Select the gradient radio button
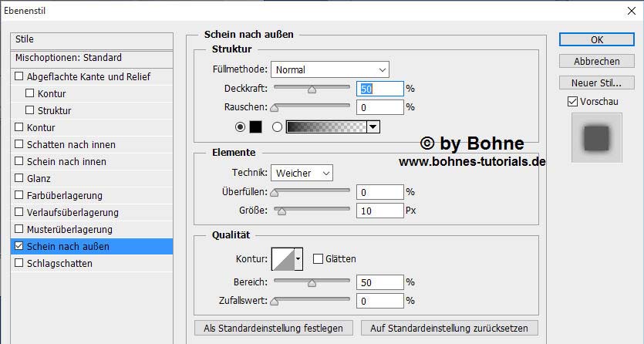Screen dimensions: 644x344 click(277, 126)
